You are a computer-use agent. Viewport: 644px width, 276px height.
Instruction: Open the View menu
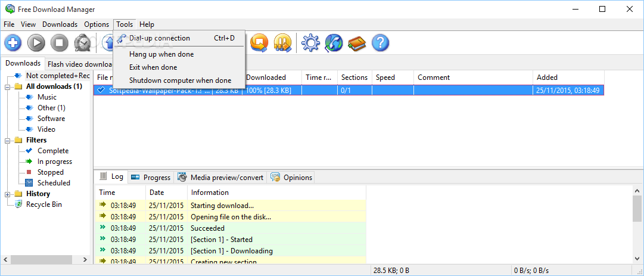click(x=29, y=24)
